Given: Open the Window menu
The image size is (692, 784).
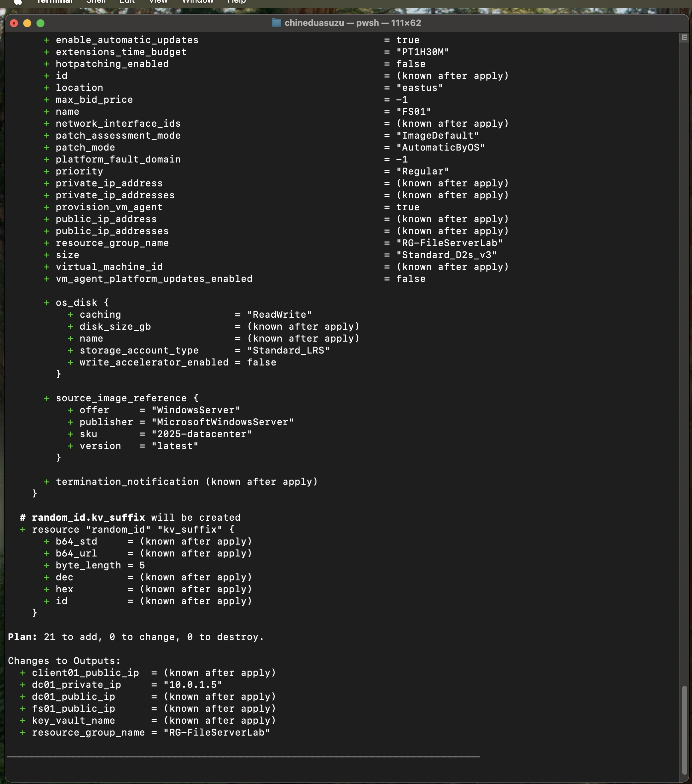Looking at the screenshot, I should (x=198, y=2).
